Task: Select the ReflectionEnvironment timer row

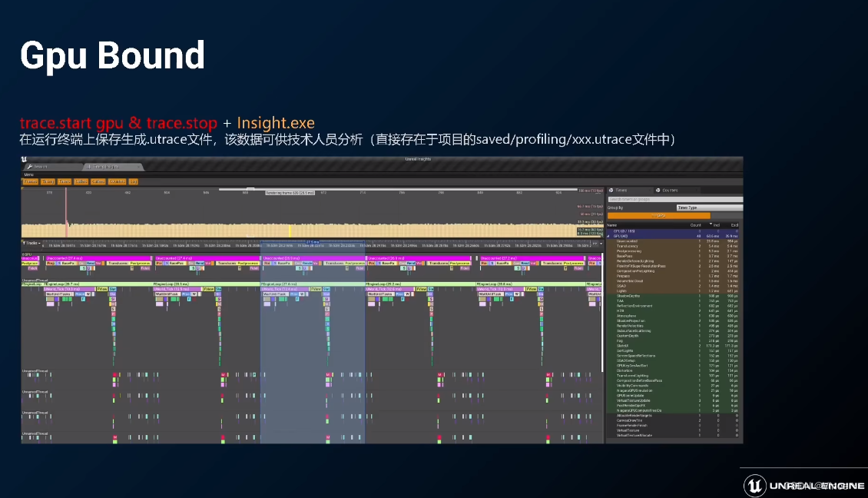Action: [x=674, y=306]
